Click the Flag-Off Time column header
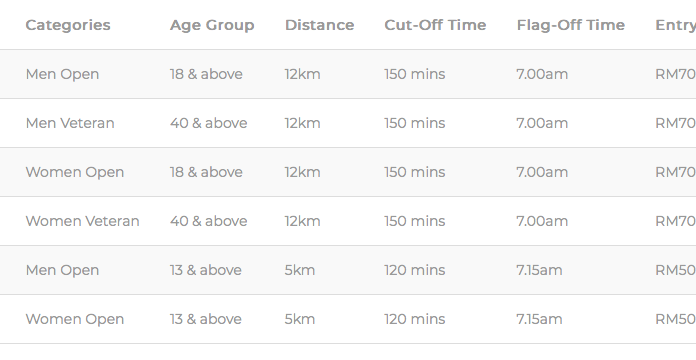The height and width of the screenshot is (360, 696). 571,25
